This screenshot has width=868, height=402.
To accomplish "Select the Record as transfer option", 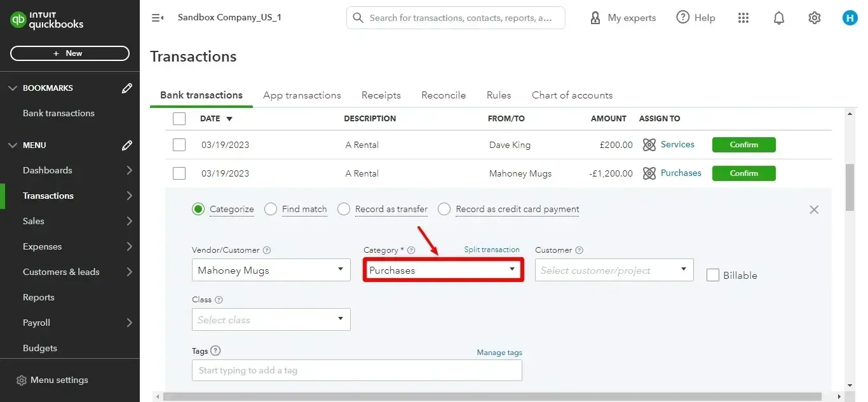I will click(x=344, y=209).
